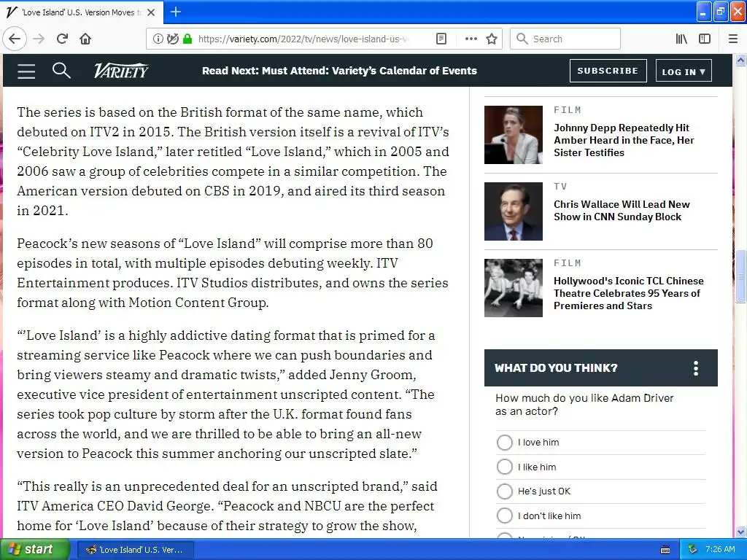
Task: Open the Windows Start menu
Action: pos(35,550)
